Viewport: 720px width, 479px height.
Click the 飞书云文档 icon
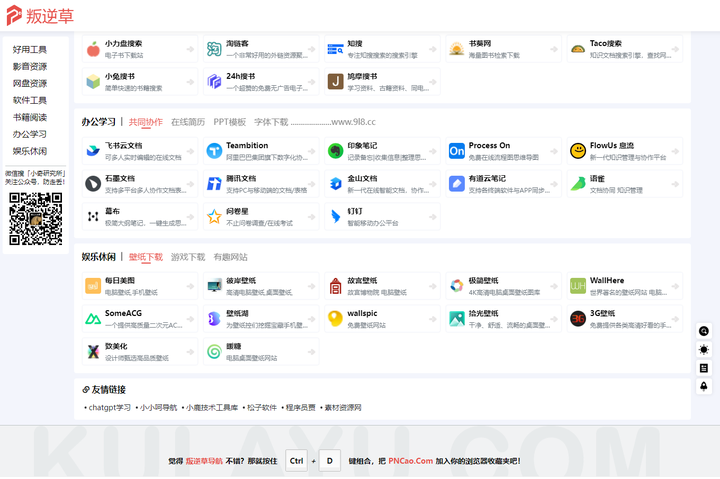(x=93, y=151)
